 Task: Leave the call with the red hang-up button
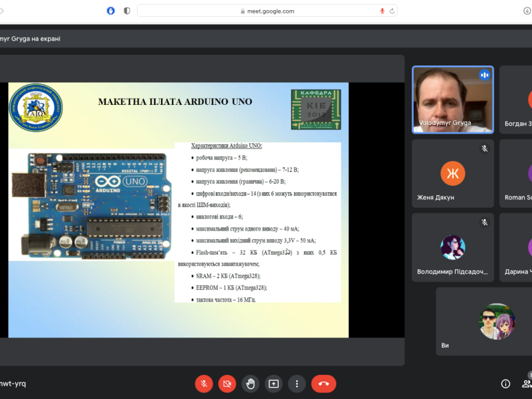[x=323, y=384]
